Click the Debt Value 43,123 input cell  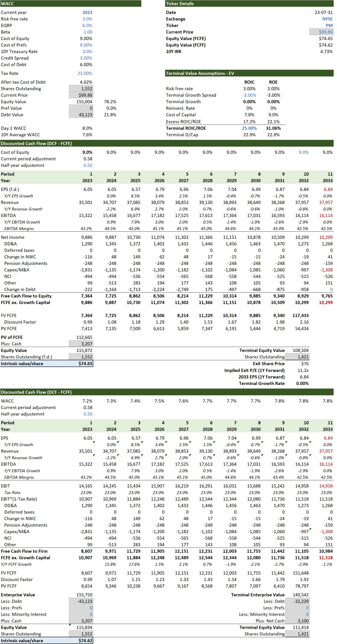pos(81,115)
